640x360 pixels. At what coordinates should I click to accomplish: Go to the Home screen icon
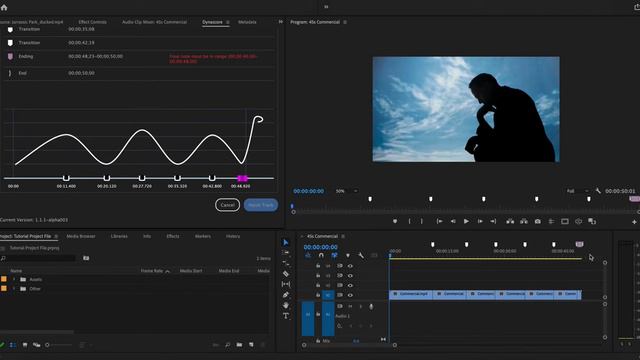tap(4, 7)
